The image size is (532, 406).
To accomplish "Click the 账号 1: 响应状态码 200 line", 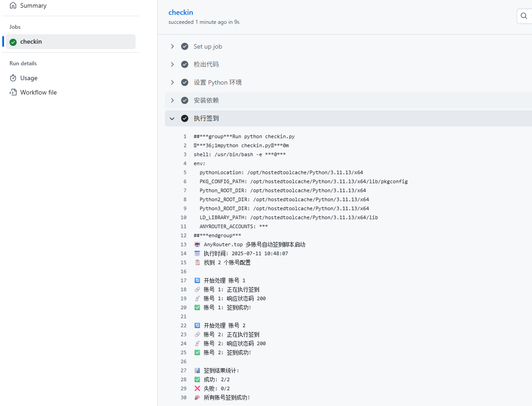I will (230, 298).
